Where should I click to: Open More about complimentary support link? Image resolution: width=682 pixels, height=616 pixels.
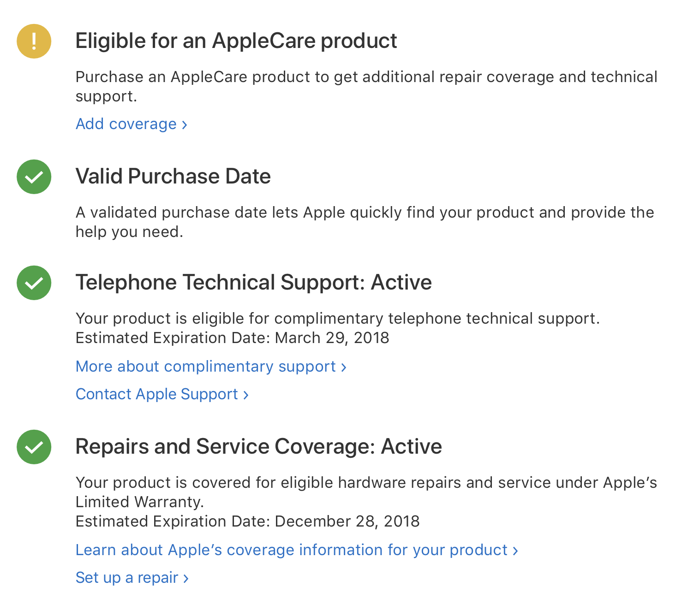point(211,367)
